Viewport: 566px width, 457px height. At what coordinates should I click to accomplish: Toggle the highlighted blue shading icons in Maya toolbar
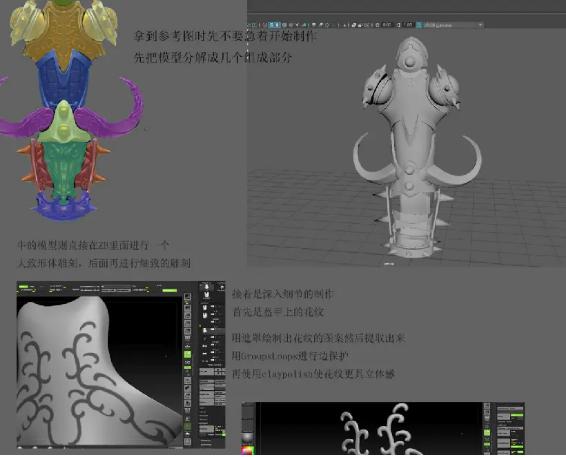(x=275, y=25)
